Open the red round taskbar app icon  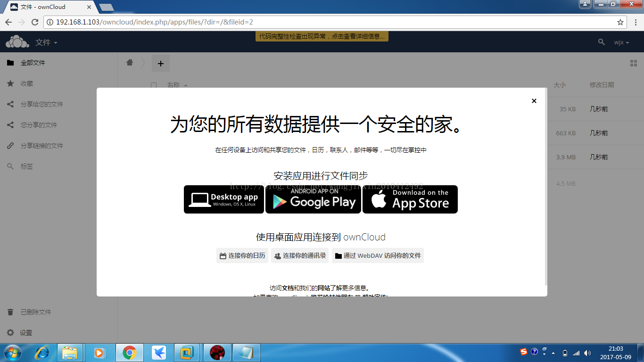[217, 352]
